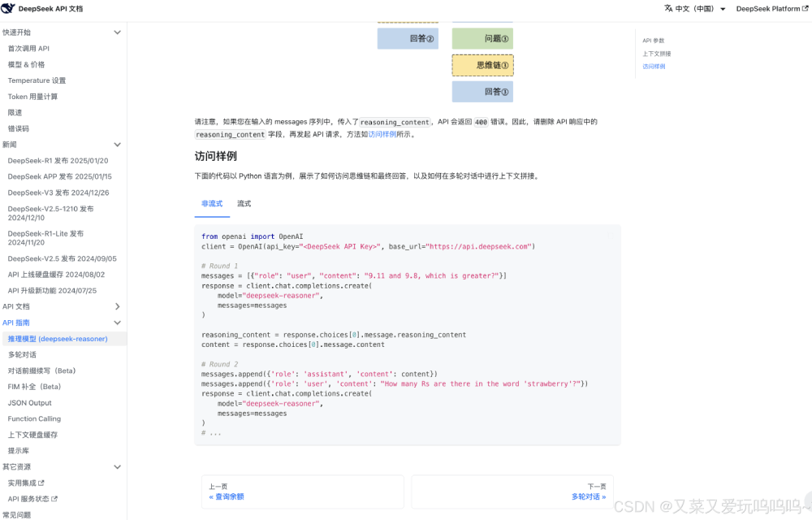Open 上下文硬盘缓存 guide
Screen dimensions: 812x520
tap(32, 435)
